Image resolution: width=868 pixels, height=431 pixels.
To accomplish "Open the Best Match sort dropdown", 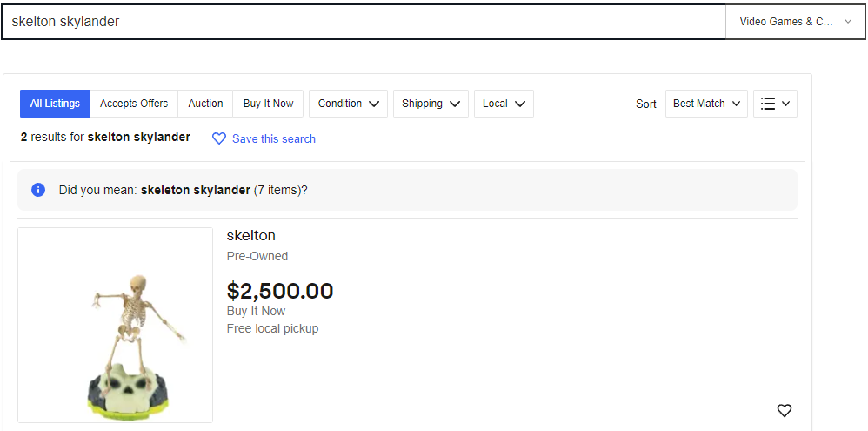I will click(x=706, y=104).
